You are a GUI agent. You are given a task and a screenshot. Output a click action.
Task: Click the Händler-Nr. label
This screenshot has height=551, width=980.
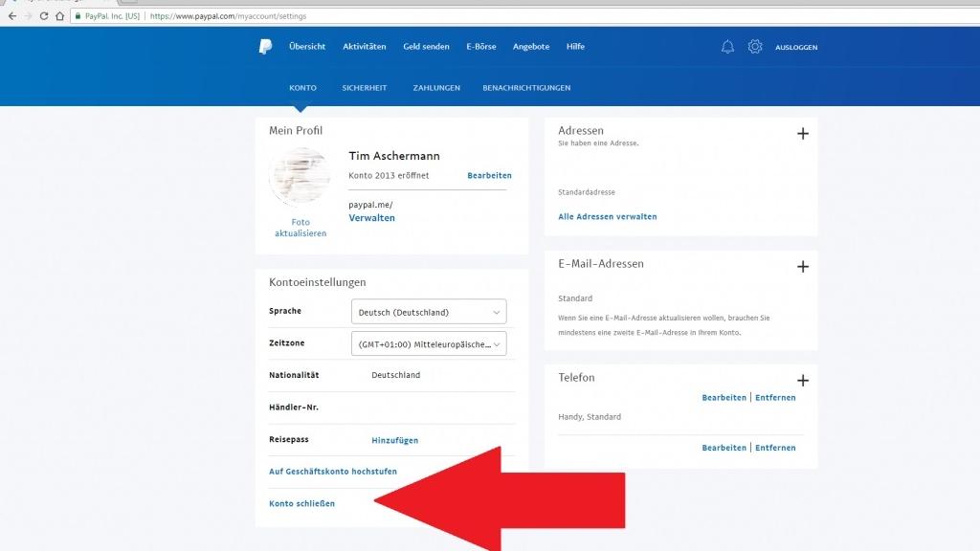(x=294, y=408)
